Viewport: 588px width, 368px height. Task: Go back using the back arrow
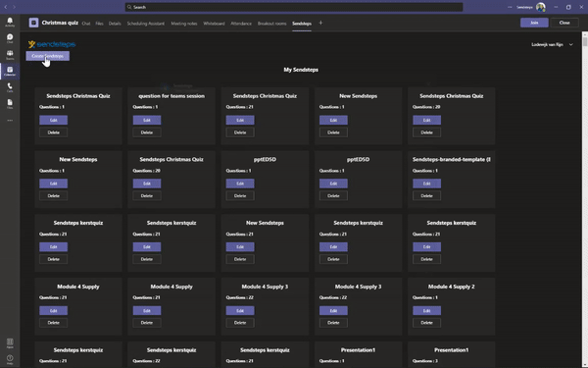[6, 7]
